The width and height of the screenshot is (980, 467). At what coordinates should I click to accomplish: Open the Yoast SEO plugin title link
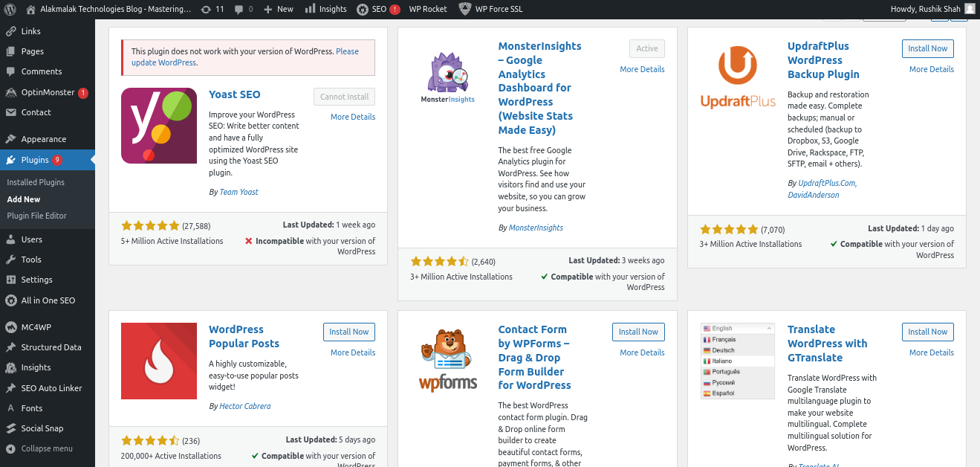pos(235,94)
